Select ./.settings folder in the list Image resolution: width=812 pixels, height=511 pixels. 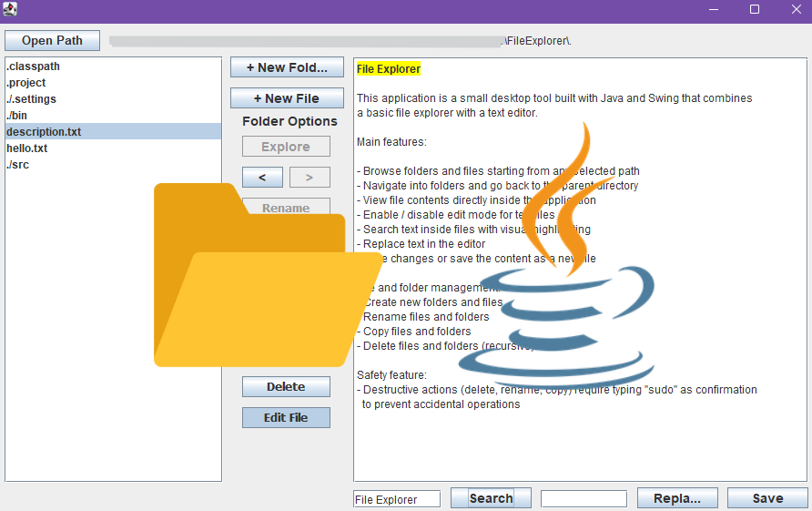(x=114, y=99)
